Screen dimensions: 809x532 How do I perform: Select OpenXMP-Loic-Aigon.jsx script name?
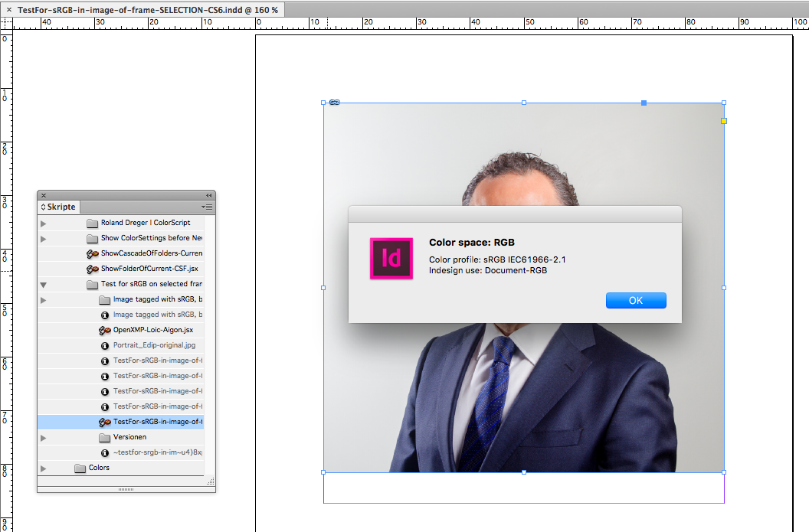tap(153, 330)
